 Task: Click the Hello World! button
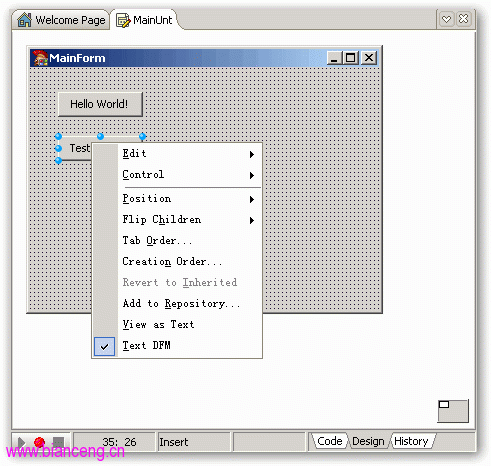pyautogui.click(x=100, y=104)
